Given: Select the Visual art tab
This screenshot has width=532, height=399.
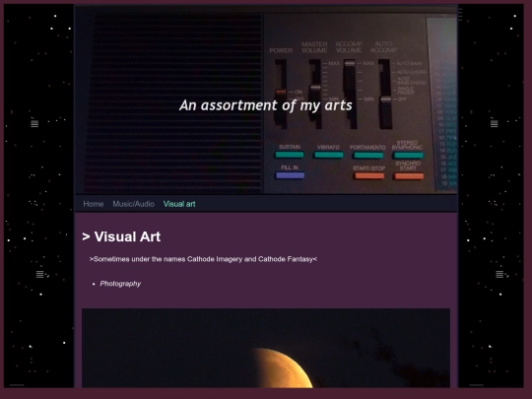Looking at the screenshot, I should click(x=179, y=204).
